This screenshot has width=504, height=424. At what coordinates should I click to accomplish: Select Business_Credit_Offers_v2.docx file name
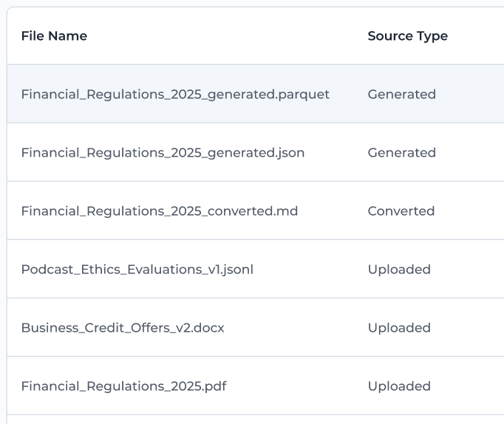point(123,328)
